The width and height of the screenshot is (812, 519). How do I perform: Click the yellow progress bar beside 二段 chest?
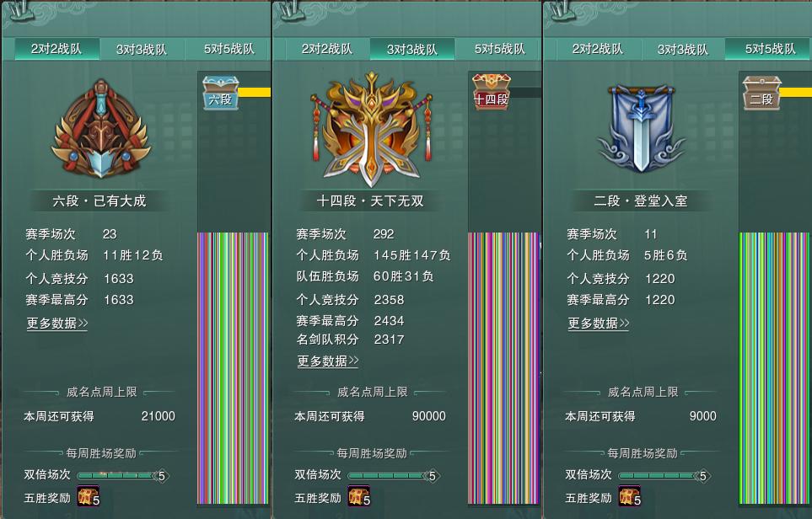[796, 92]
